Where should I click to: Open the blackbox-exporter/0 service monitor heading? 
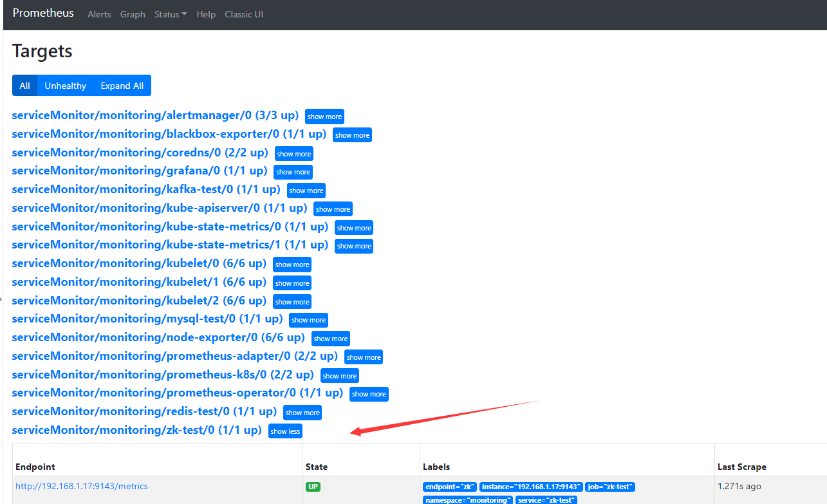[x=169, y=134]
